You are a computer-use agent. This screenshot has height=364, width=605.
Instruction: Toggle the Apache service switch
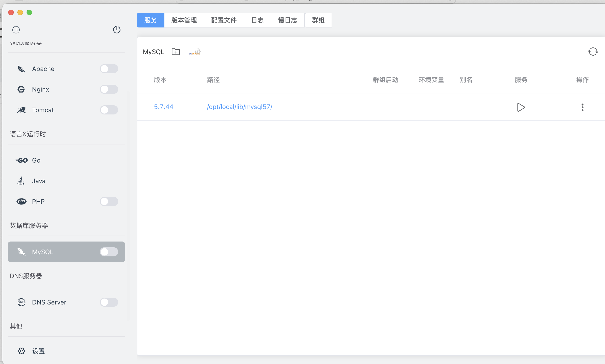click(x=109, y=69)
